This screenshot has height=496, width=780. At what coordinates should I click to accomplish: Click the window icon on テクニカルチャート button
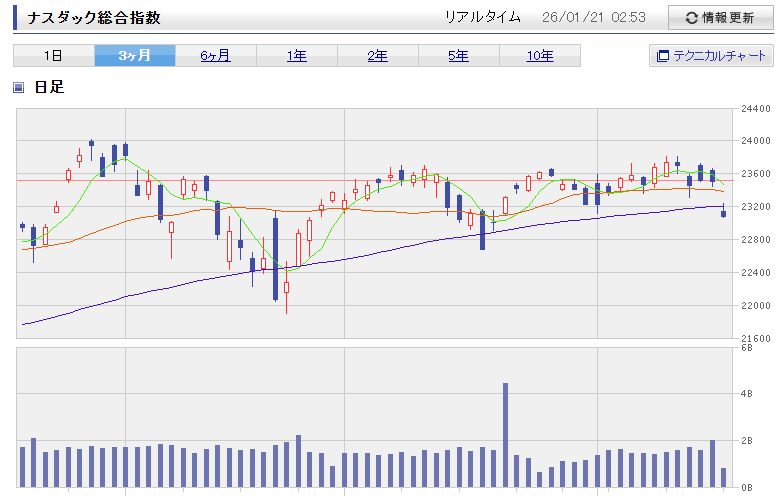pyautogui.click(x=663, y=56)
